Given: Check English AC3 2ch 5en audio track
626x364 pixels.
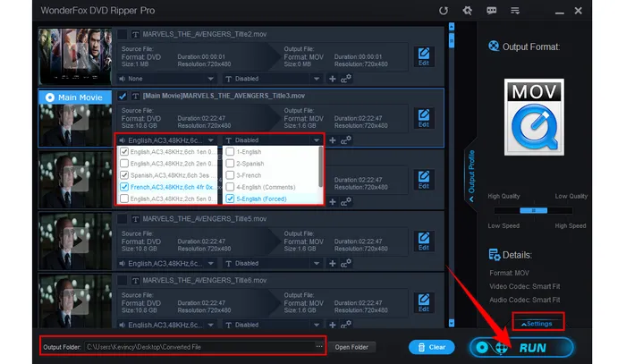Looking at the screenshot, I should coord(124,199).
